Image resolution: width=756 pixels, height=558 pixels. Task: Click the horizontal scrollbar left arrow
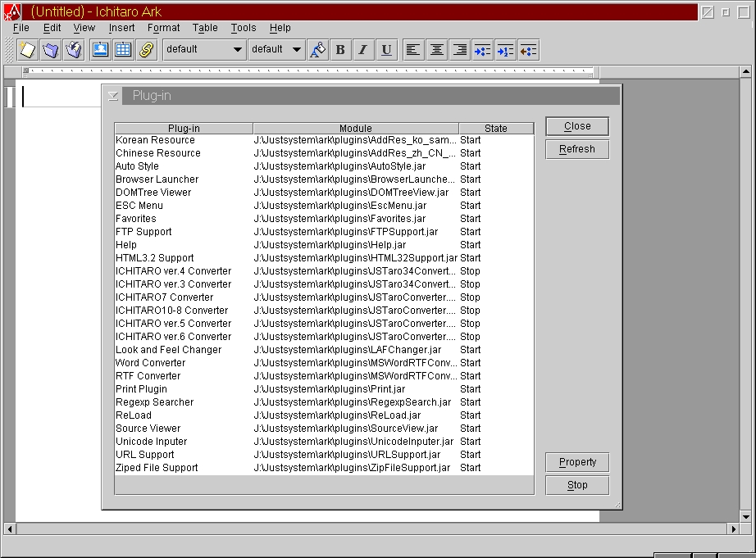(x=10, y=529)
